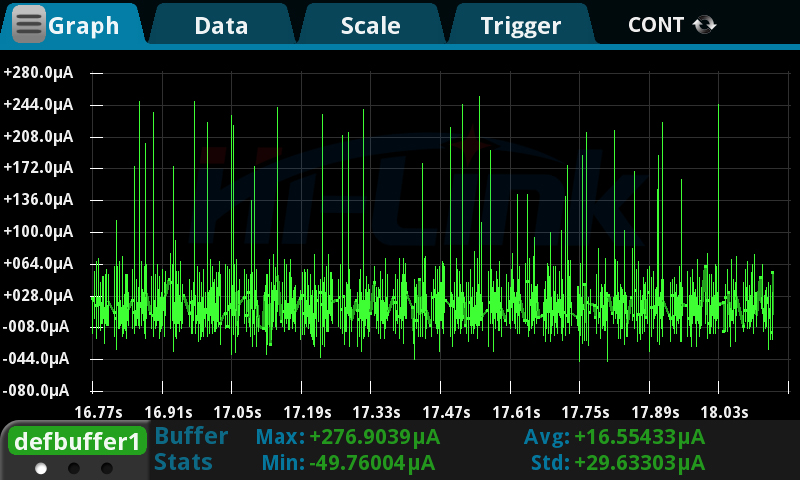Open the hamburger menu icon
This screenshot has width=800, height=480.
pos(29,24)
